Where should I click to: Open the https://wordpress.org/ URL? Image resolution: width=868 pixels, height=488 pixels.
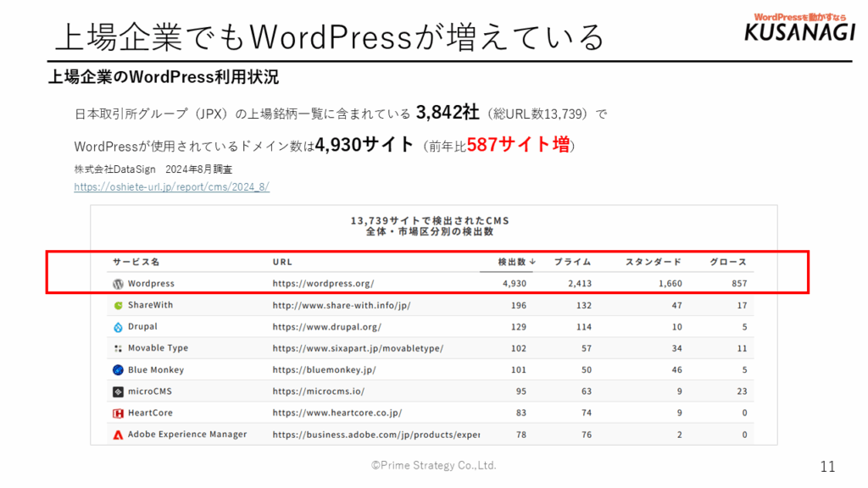(323, 283)
